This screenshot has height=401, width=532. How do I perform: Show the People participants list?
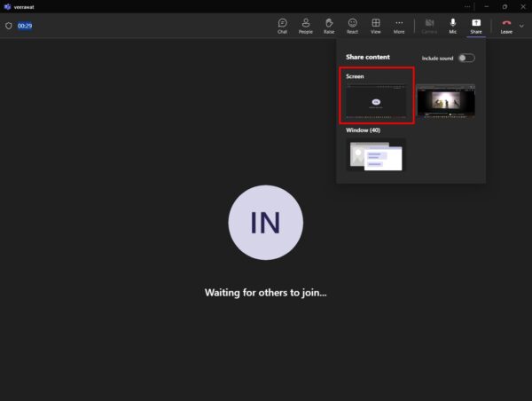coord(305,25)
